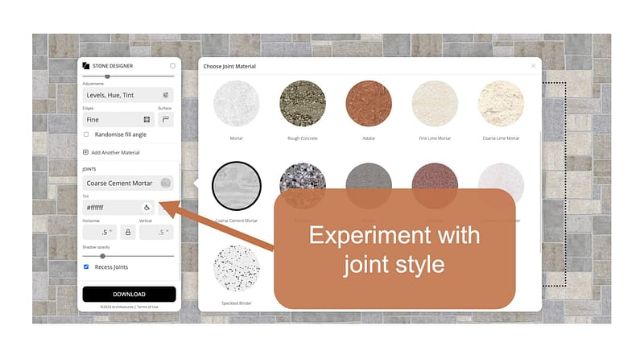Enable Randomise fill angle checkbox
644x359 pixels.
87,134
